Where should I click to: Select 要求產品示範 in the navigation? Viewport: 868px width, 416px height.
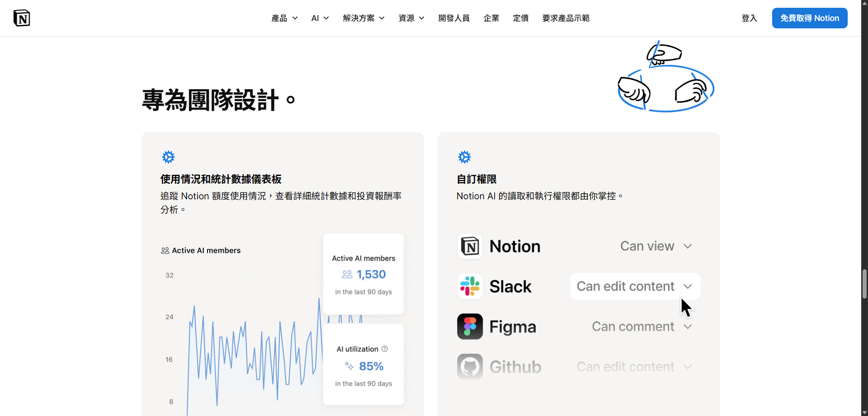click(566, 18)
